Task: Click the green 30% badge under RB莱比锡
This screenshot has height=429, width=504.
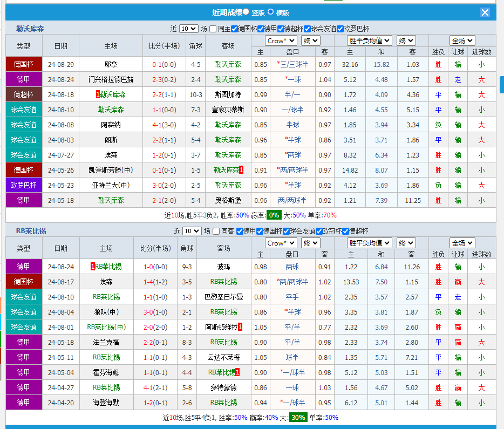Action: [298, 417]
